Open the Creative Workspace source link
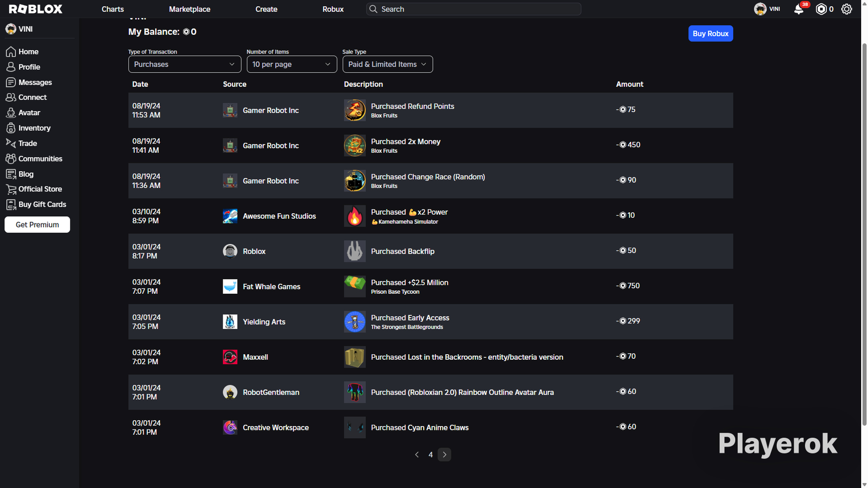The image size is (868, 488). 276,427
